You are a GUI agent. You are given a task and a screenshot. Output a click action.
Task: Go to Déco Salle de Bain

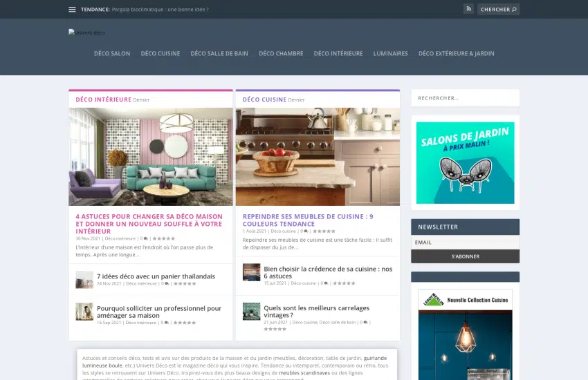(219, 53)
